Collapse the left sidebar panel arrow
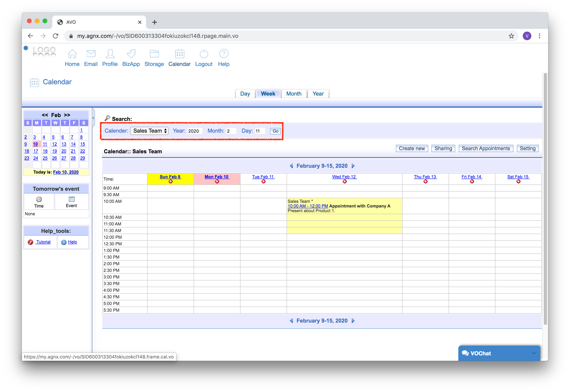Screen dimensions: 570x392 [93, 118]
